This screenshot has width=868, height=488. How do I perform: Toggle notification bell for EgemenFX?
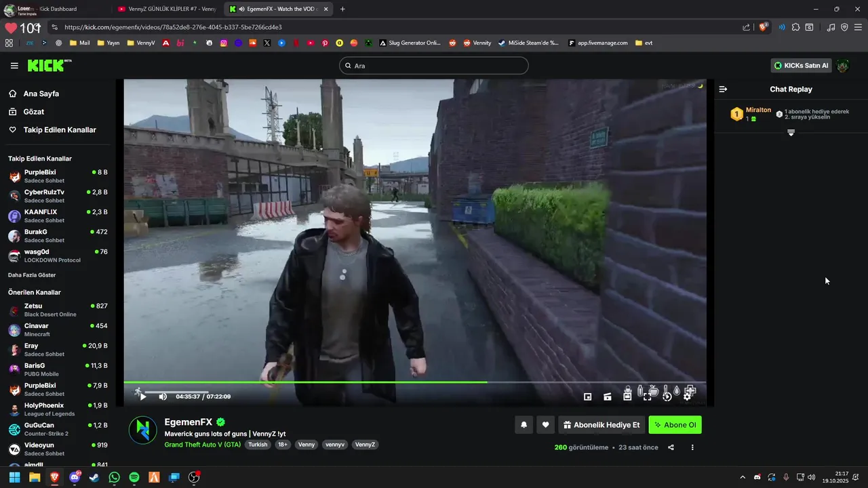(524, 425)
